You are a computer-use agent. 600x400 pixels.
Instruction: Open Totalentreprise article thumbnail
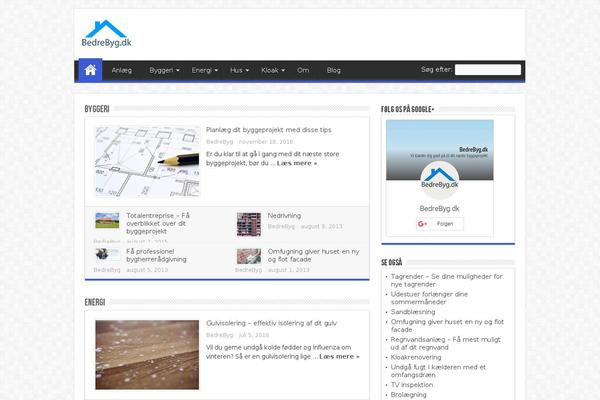point(107,220)
